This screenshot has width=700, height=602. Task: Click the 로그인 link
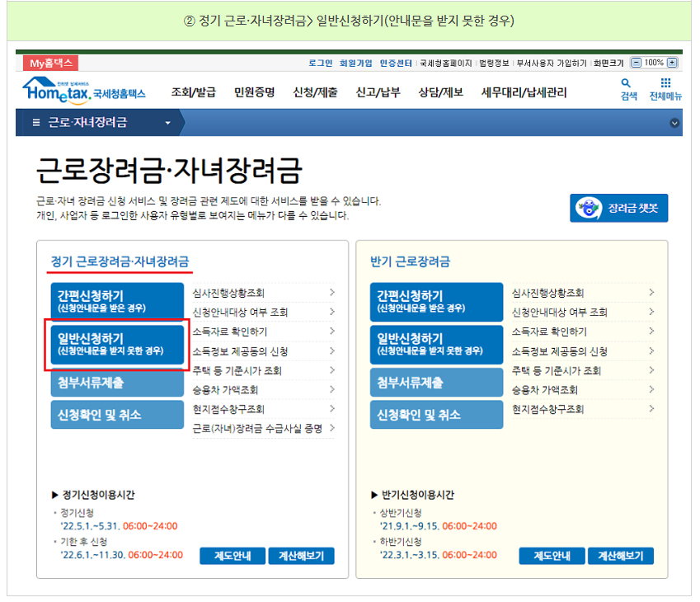tap(321, 63)
